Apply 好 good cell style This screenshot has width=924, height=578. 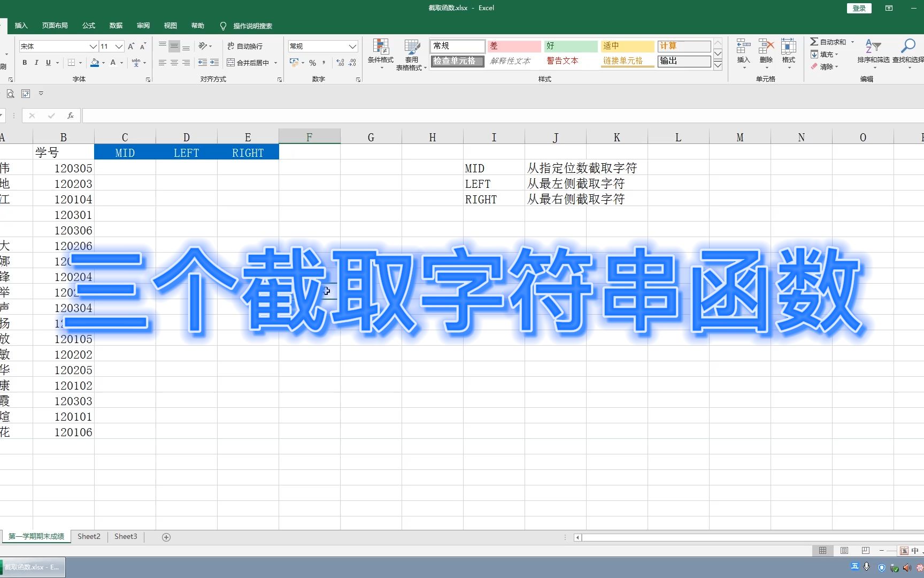(x=571, y=46)
